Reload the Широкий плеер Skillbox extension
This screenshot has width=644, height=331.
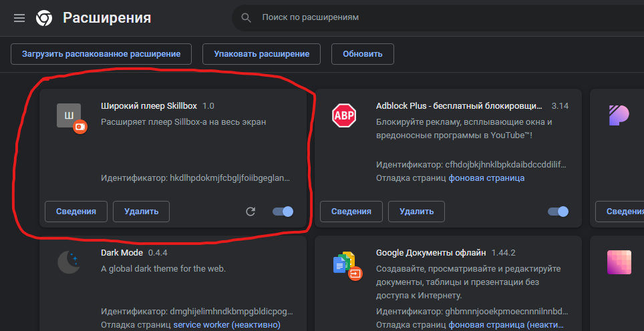[251, 212]
